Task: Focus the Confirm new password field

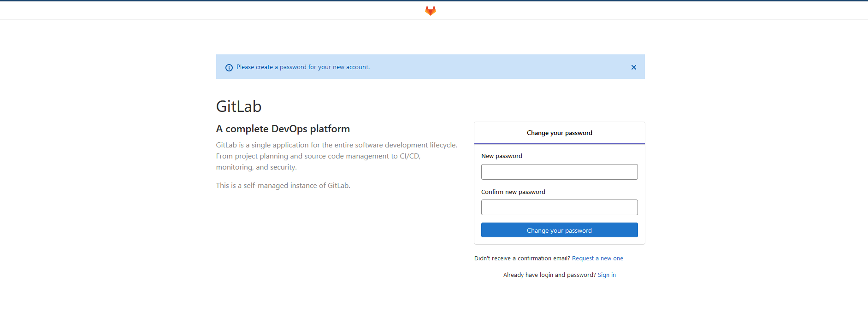Action: [559, 207]
